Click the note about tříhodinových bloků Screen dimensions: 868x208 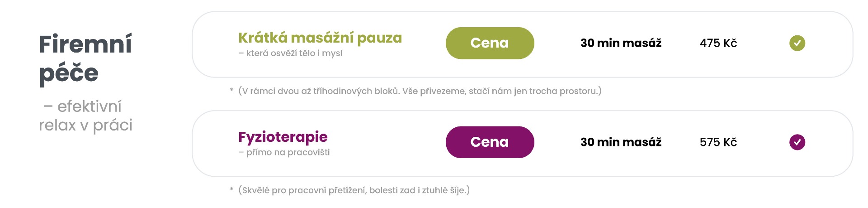pos(420,91)
